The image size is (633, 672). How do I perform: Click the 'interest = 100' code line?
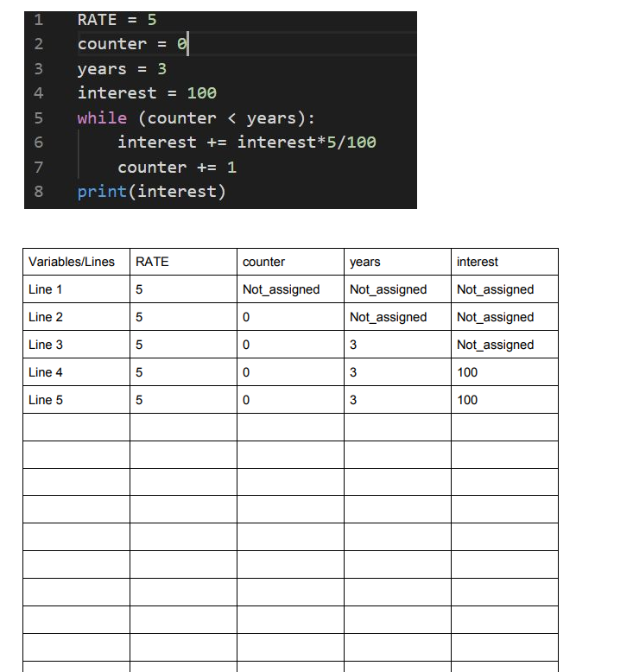click(x=147, y=93)
